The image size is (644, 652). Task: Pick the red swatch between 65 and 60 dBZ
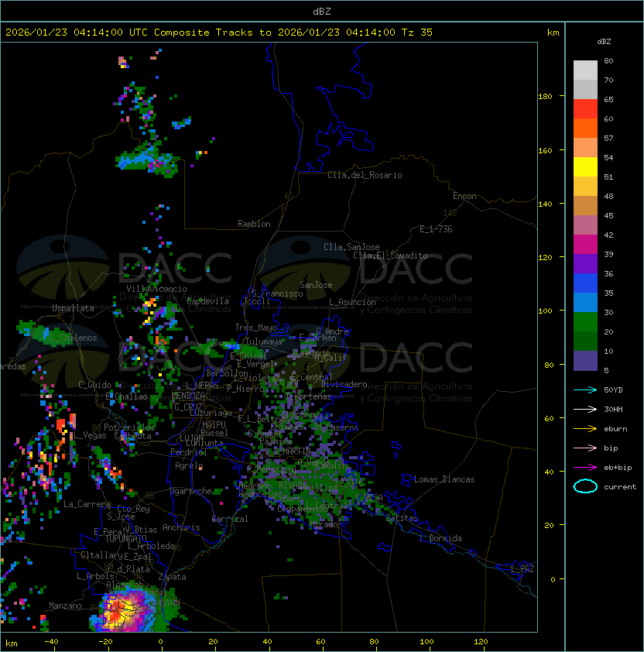point(585,109)
